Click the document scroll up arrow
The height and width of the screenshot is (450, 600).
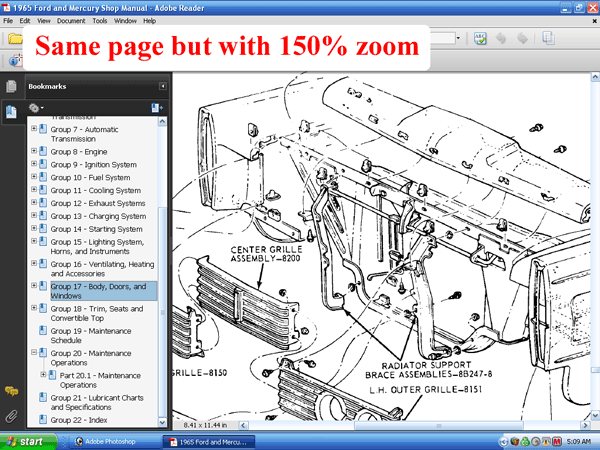click(595, 77)
